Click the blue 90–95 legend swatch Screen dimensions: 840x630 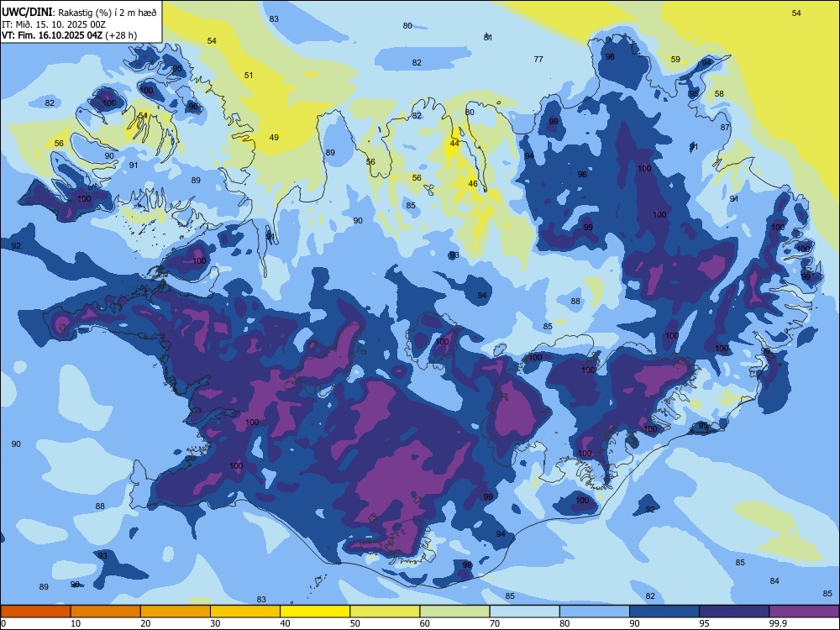coord(664,612)
